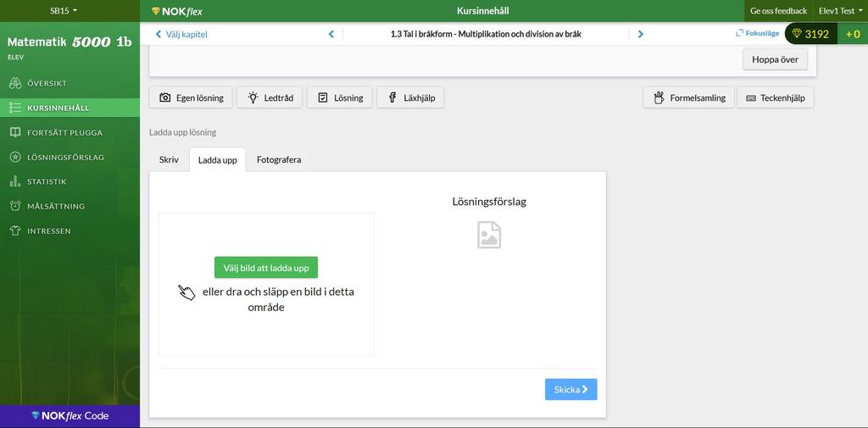The height and width of the screenshot is (428, 868).
Task: Open the SB15 dropdown menu
Action: (64, 10)
